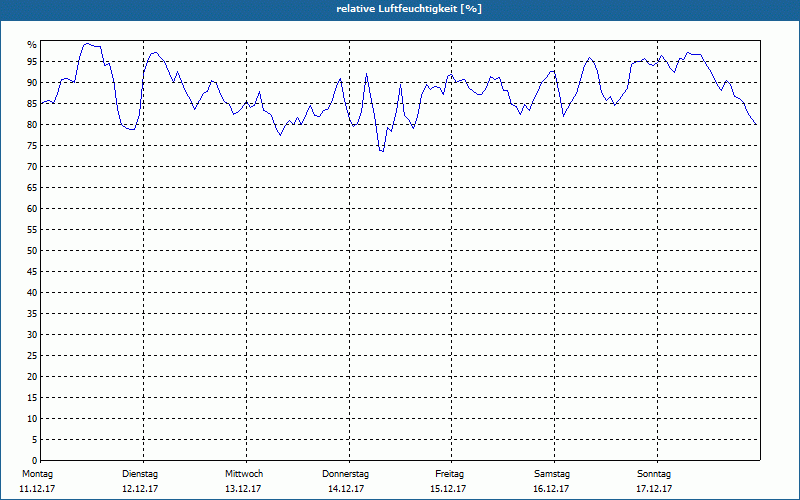Select the date label '11.12.17'

click(37, 489)
